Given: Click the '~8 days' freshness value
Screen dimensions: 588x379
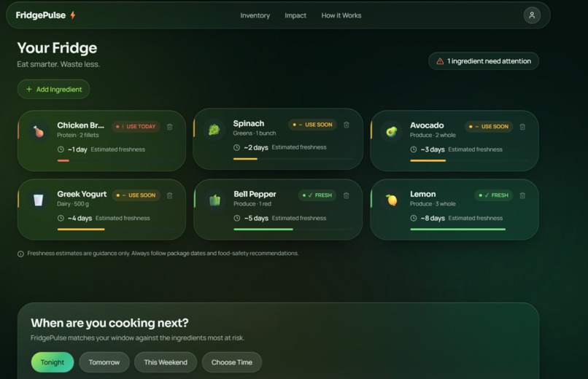Looking at the screenshot, I should point(433,219).
